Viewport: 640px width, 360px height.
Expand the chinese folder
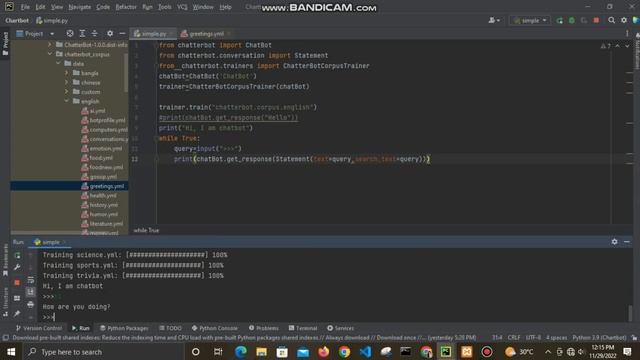click(x=67, y=82)
